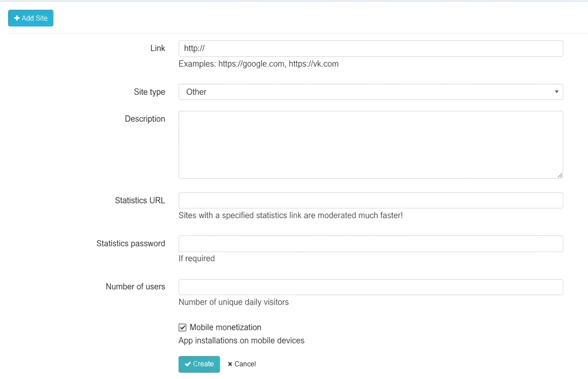
Task: Focus the Statistics URL field
Action: [x=370, y=200]
